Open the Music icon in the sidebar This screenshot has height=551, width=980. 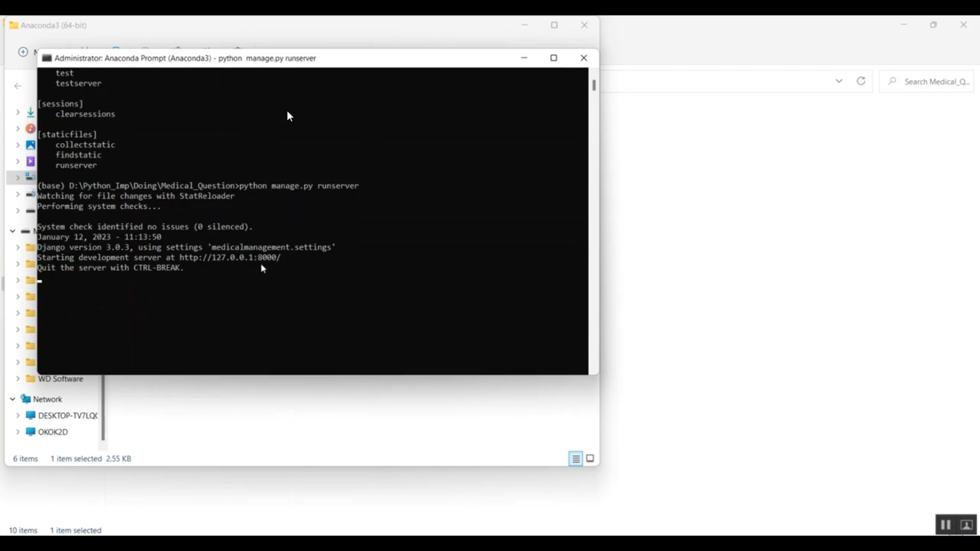coord(30,129)
